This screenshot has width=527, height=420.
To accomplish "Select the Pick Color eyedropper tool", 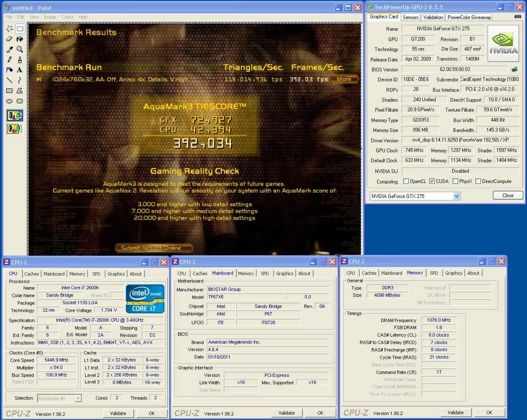I will 10,49.
